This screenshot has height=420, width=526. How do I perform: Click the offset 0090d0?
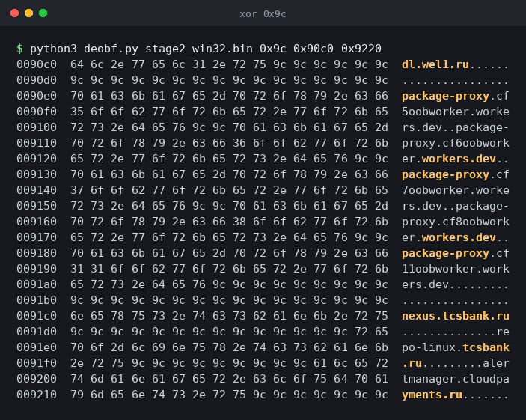(37, 80)
